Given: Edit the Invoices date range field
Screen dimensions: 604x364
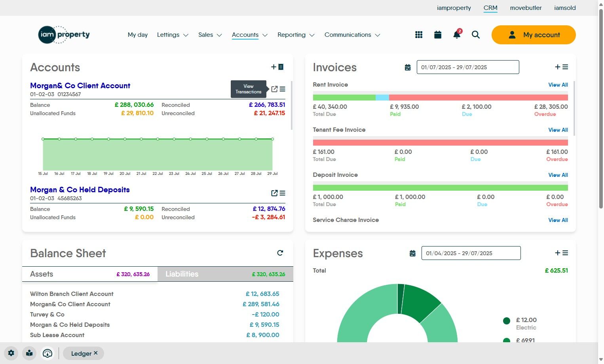Looking at the screenshot, I should click(x=468, y=67).
